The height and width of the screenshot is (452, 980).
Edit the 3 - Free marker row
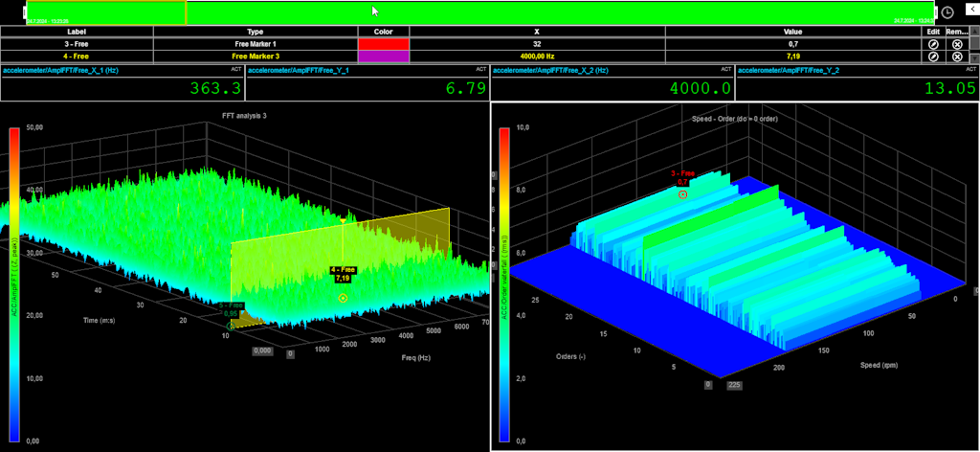coord(932,44)
